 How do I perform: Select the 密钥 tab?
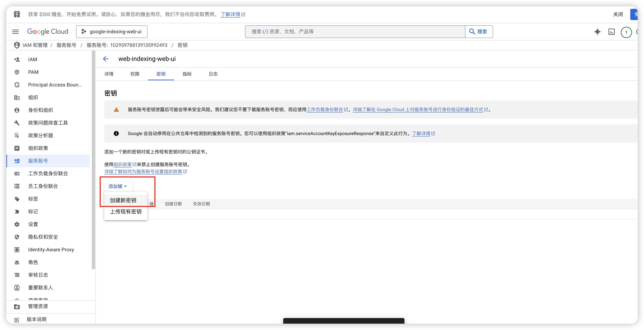[161, 74]
